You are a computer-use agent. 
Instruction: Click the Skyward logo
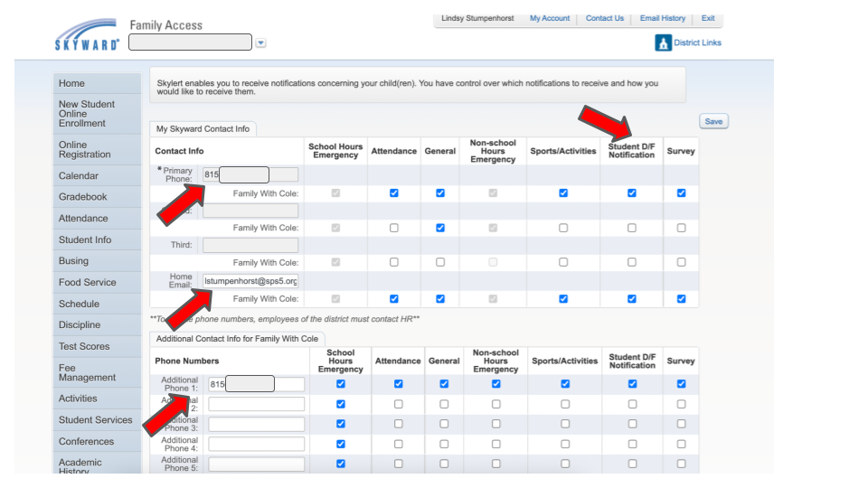pos(87,35)
